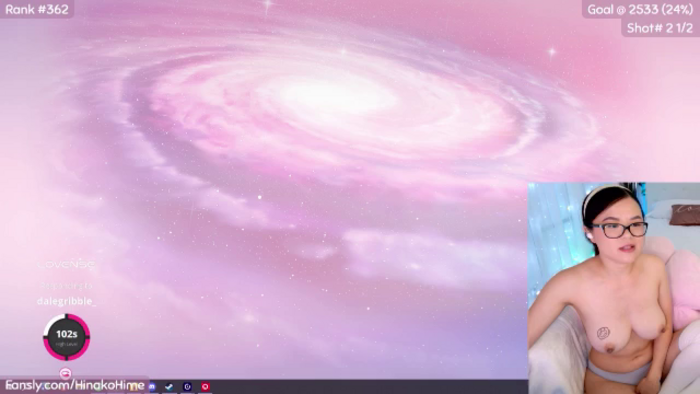This screenshot has height=394, width=700.
Task: Open the blue 'm' taskbar icon
Action: (x=152, y=386)
